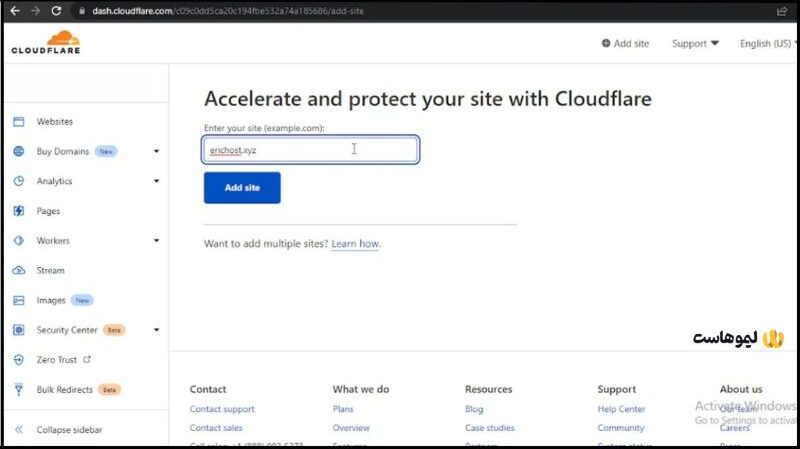This screenshot has height=449, width=800.
Task: Open Websites in the sidebar
Action: pyautogui.click(x=55, y=121)
